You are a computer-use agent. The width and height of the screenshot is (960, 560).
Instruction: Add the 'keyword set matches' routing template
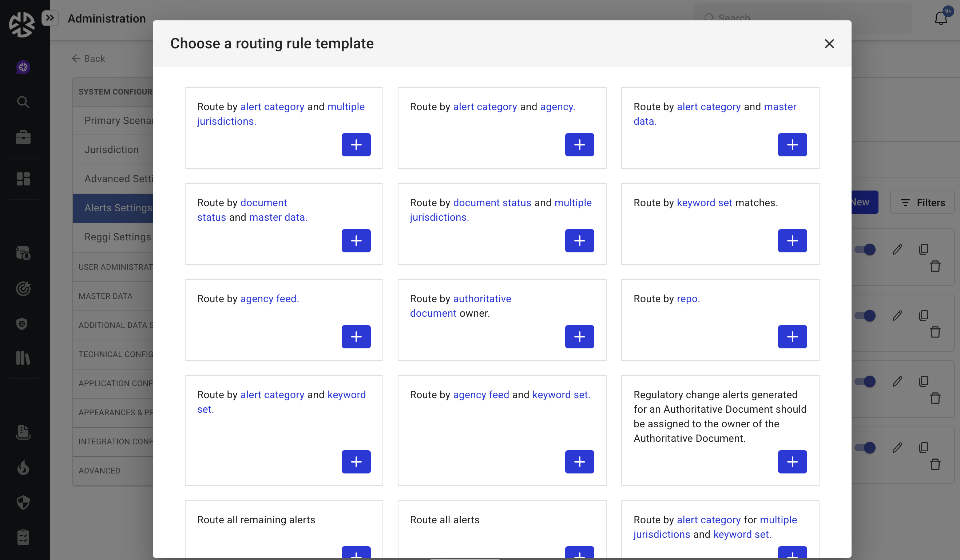[x=792, y=241]
